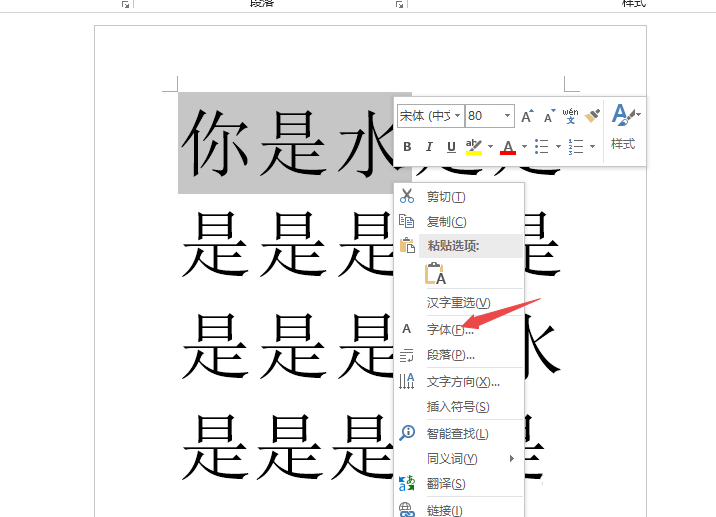Toggle italic formatting
716x517 pixels.
pyautogui.click(x=429, y=147)
